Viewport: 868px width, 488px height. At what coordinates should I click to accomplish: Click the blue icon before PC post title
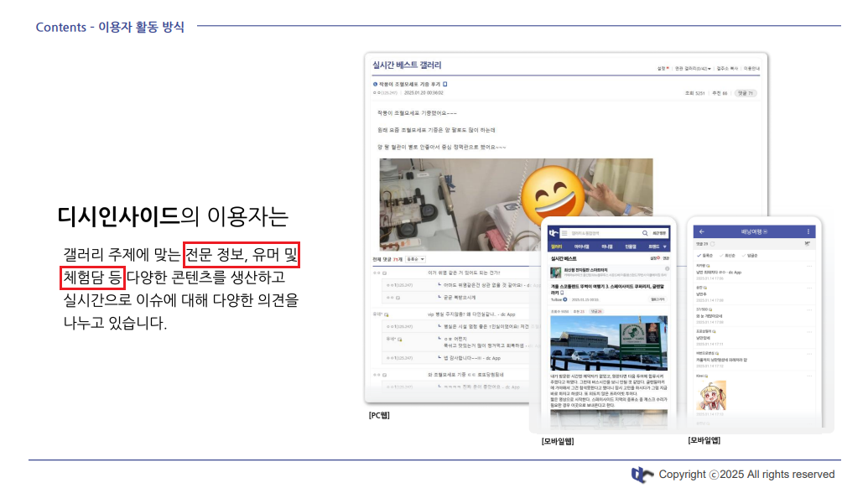point(375,84)
